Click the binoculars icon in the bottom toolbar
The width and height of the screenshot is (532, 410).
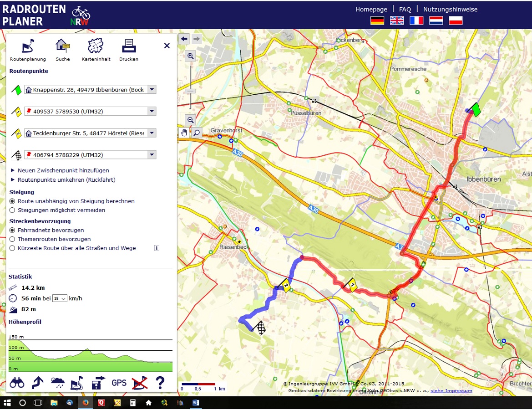point(17,383)
